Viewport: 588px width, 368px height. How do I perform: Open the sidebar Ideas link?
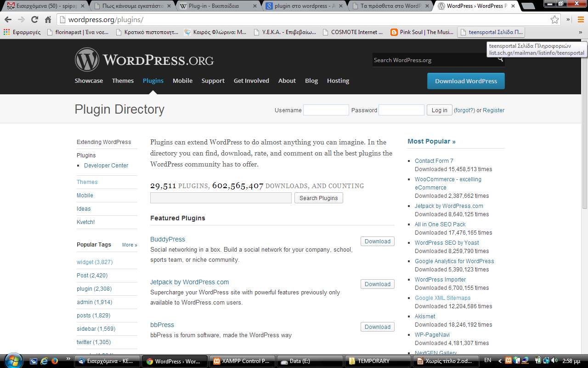84,209
